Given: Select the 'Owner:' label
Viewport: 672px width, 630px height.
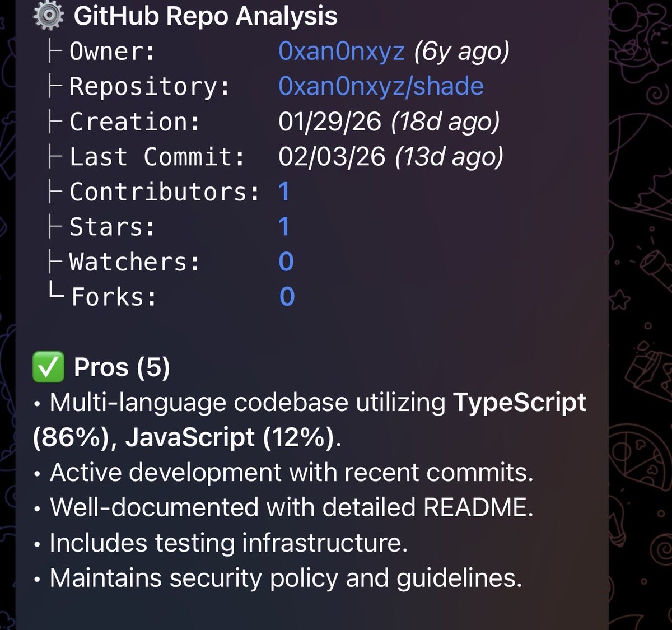Looking at the screenshot, I should (112, 52).
